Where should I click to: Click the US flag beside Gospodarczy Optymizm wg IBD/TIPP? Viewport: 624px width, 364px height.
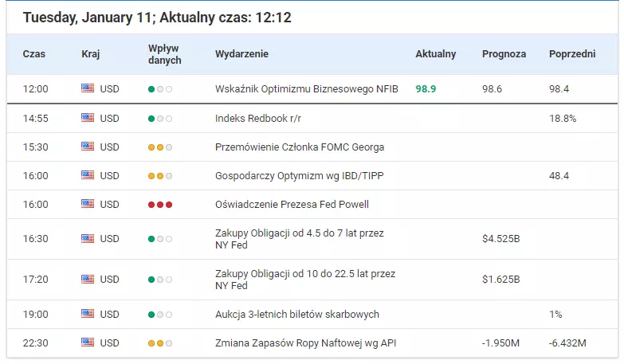88,175
